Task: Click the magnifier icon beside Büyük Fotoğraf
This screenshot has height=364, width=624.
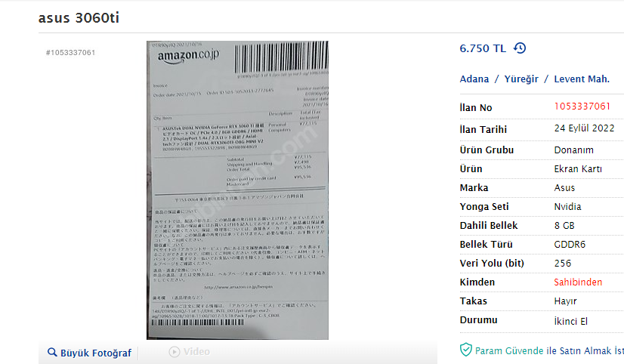Action: [52, 352]
